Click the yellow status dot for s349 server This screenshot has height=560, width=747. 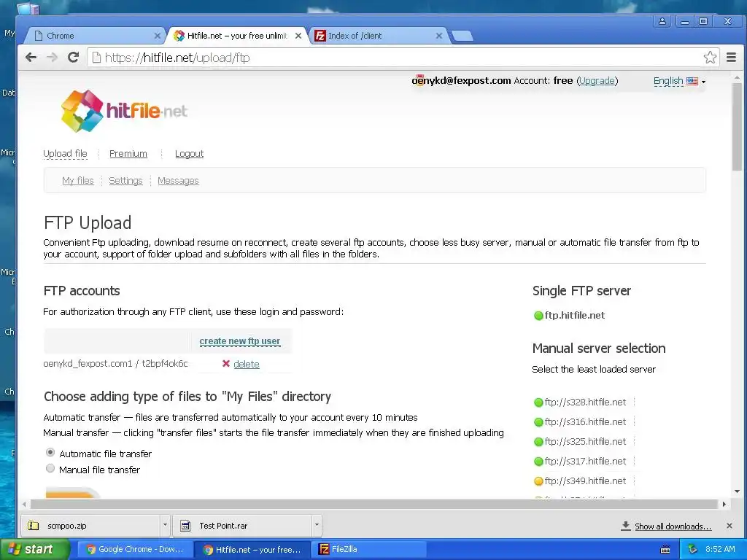coord(538,481)
